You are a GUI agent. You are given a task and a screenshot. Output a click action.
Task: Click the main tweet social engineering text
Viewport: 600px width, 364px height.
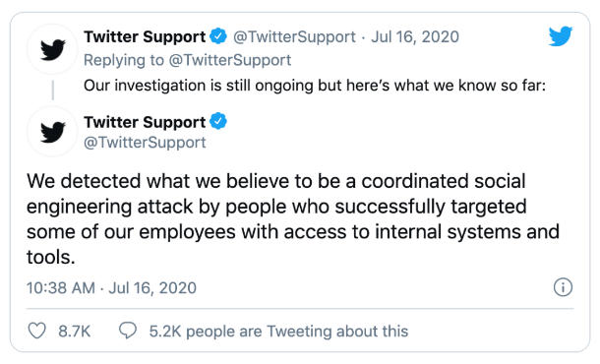coord(293,218)
